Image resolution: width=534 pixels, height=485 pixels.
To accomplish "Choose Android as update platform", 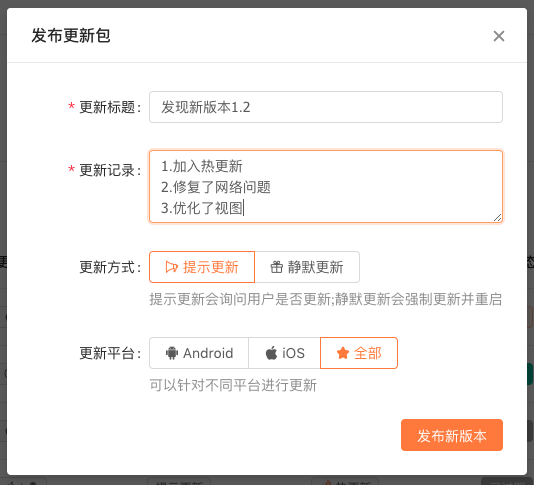I will click(199, 353).
